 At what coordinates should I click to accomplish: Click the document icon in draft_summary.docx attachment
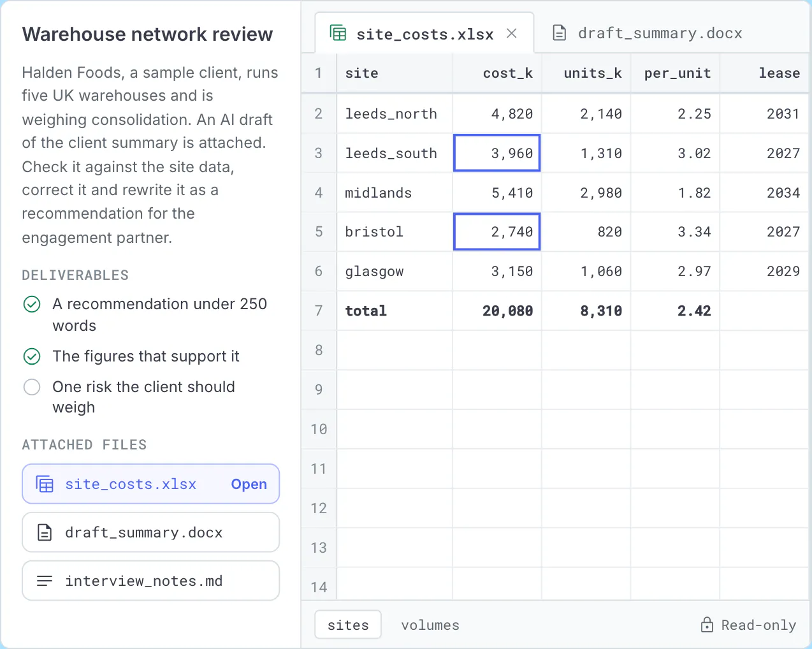pyautogui.click(x=45, y=532)
